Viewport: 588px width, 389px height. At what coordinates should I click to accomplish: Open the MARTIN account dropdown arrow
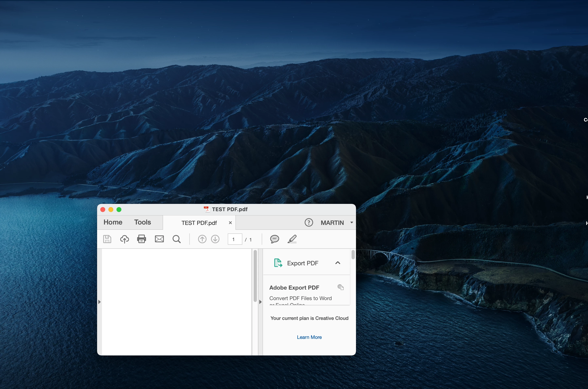tap(352, 222)
